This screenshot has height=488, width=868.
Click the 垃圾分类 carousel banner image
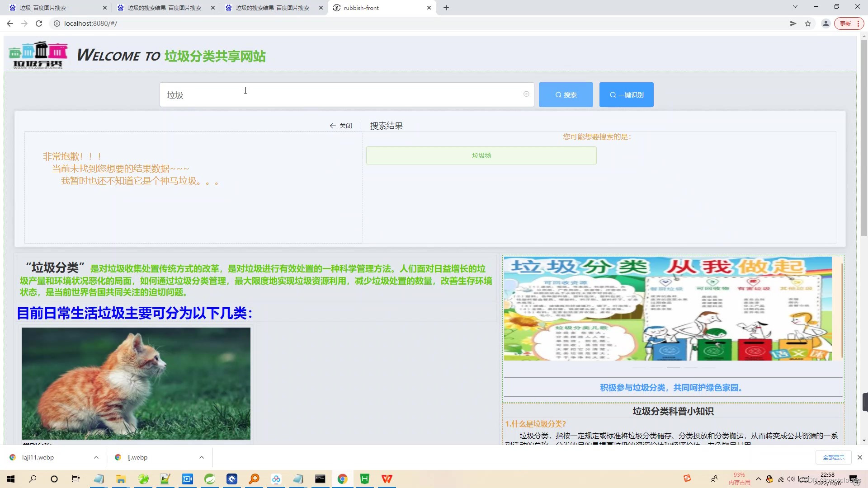[x=668, y=309]
